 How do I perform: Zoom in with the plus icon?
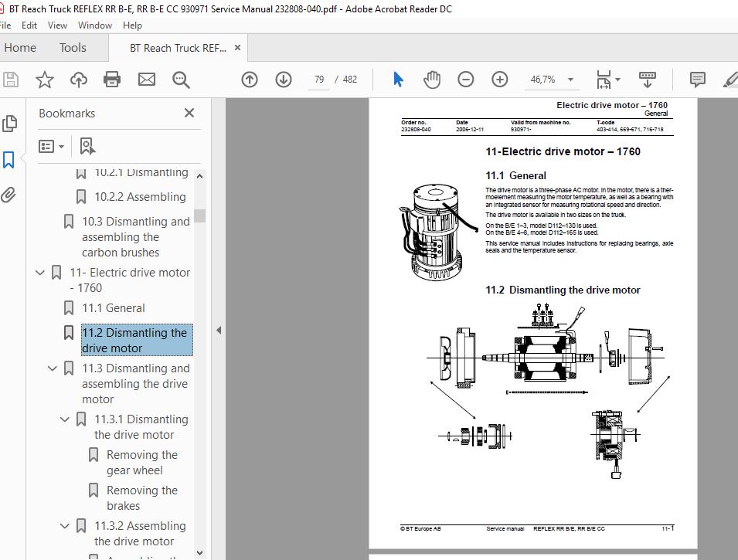click(499, 79)
